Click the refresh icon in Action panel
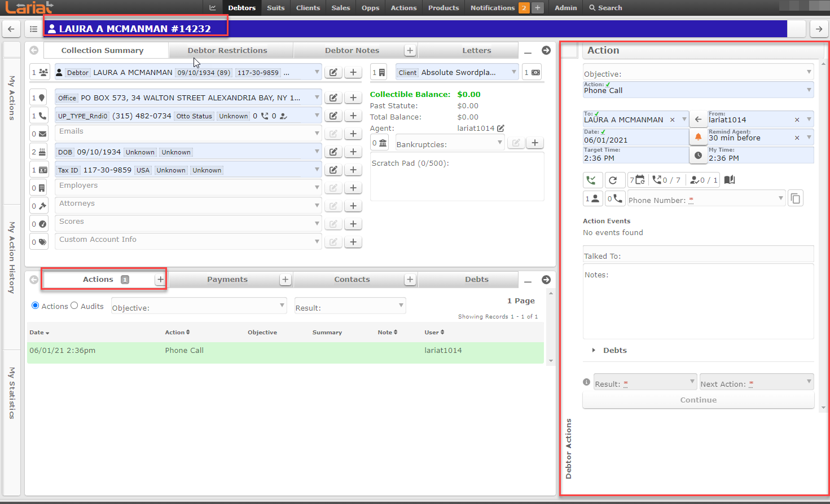Screen dimensions: 830x504 point(613,180)
